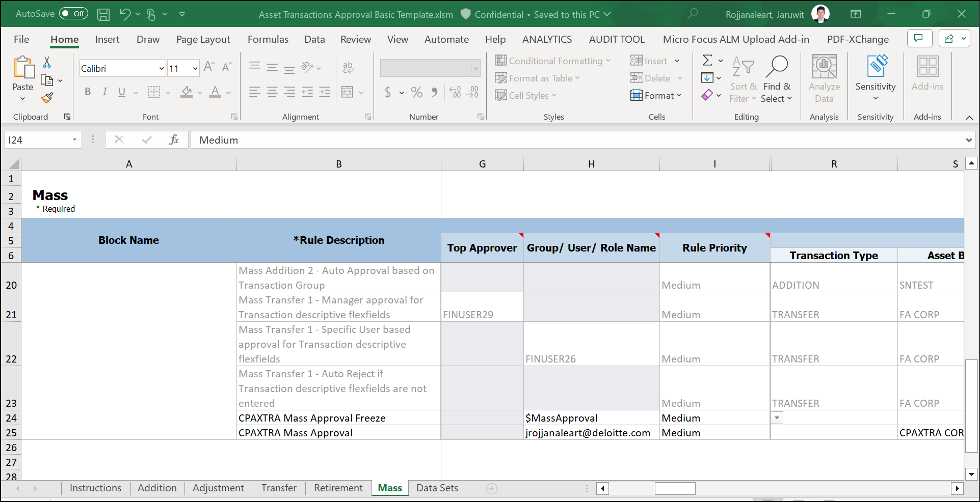
Task: Click the Save icon
Action: [x=103, y=14]
